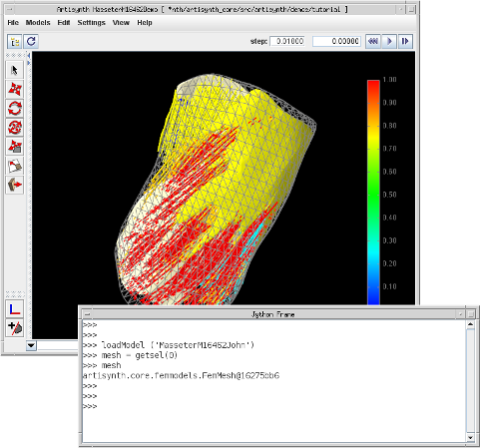This screenshot has width=480, height=448.
Task: Click Jython Frame scrollbar down arrow
Action: (x=470, y=438)
